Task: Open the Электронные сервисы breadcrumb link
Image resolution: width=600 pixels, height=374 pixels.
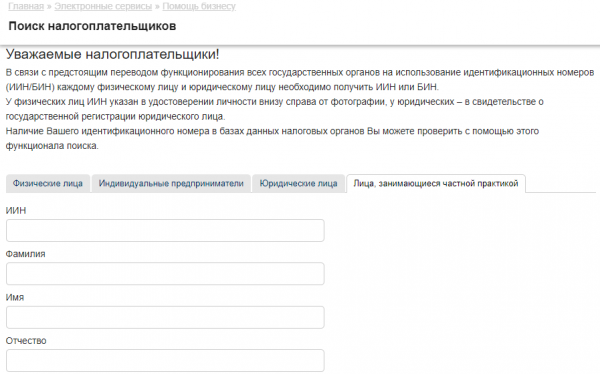Action: click(103, 6)
